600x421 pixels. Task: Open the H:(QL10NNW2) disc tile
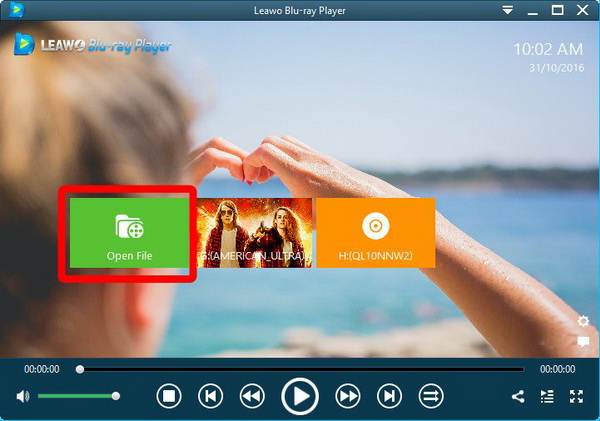pos(376,233)
